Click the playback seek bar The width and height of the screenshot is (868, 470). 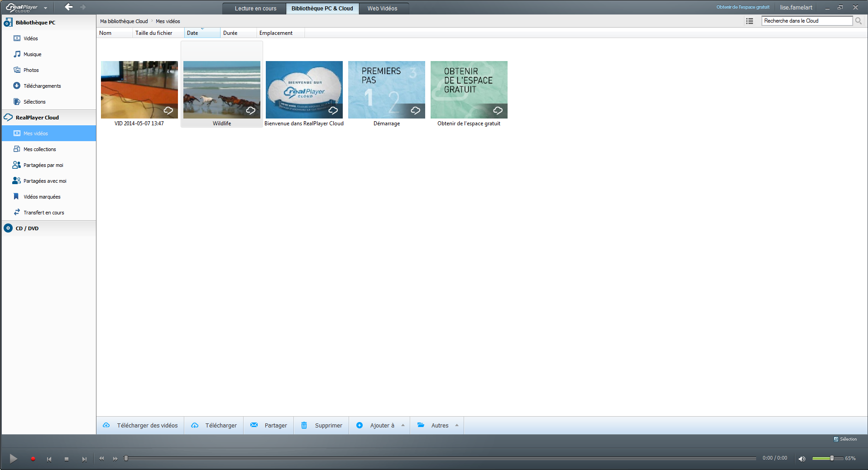440,459
